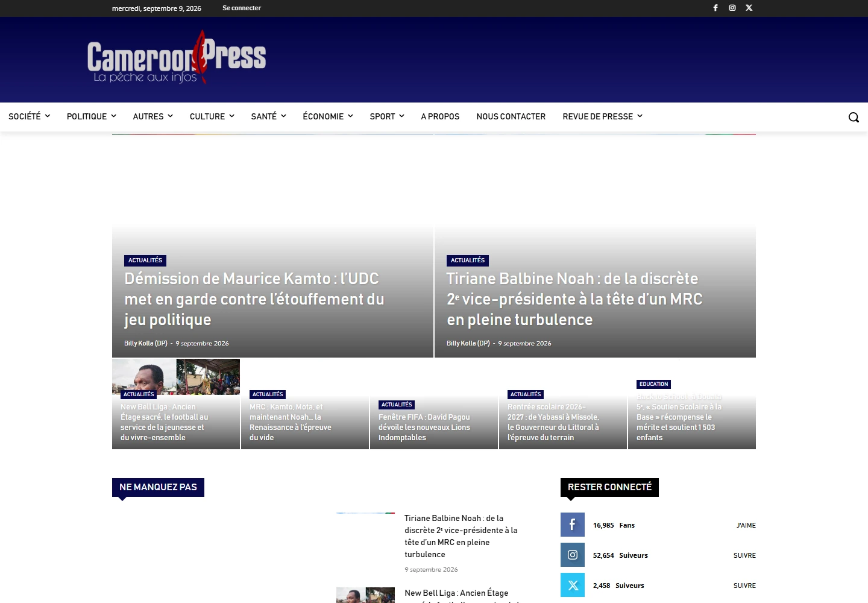Expand the Culture menu
This screenshot has height=603, width=868.
coord(212,116)
